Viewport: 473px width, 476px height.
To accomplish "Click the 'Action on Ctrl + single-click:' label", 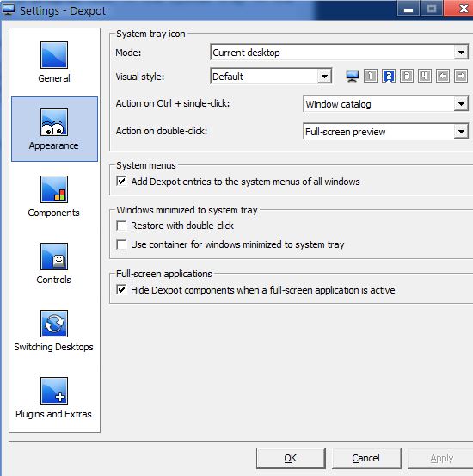I will pyautogui.click(x=173, y=103).
